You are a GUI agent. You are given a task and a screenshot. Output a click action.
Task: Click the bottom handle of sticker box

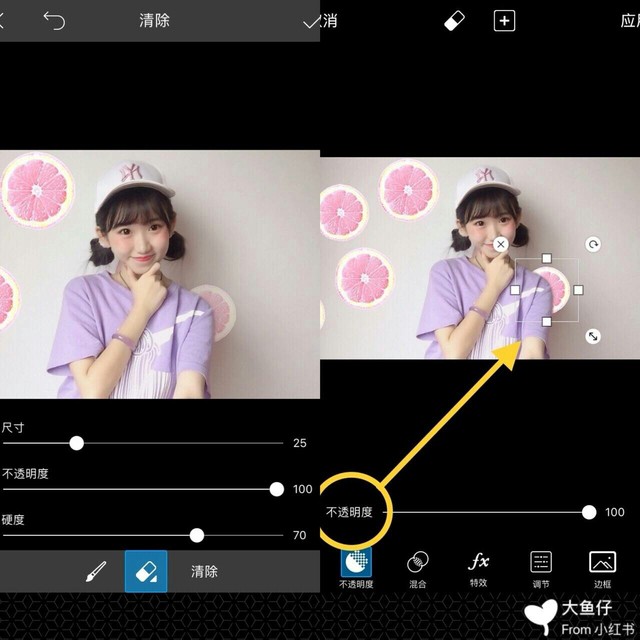(547, 322)
